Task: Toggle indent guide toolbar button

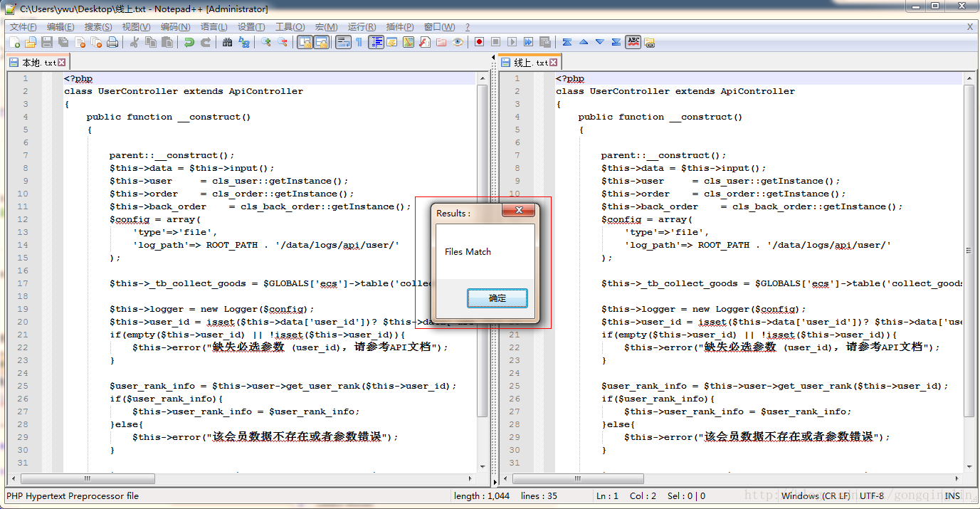Action: pyautogui.click(x=376, y=42)
